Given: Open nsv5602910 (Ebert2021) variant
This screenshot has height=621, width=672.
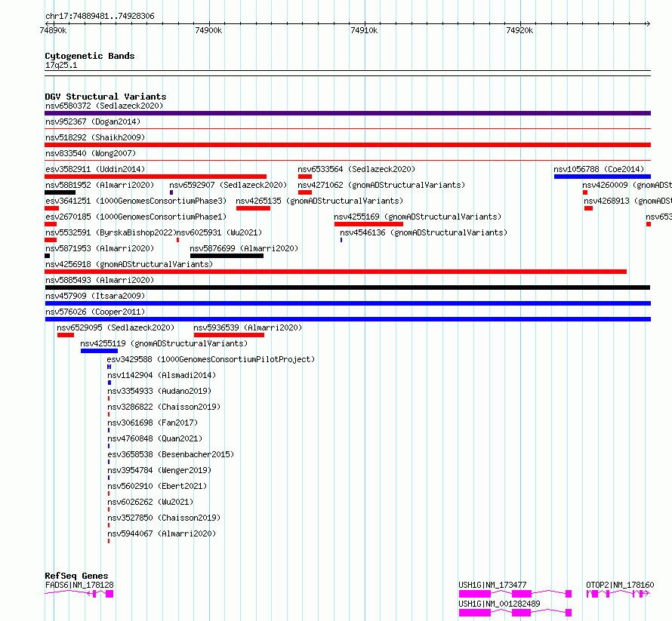Looking at the screenshot, I should 157,486.
